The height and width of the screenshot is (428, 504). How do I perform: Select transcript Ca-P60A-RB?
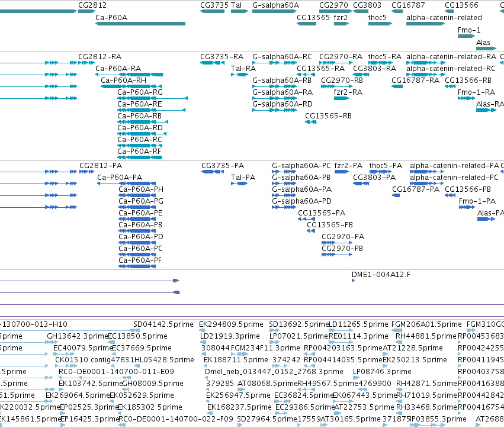tap(140, 116)
